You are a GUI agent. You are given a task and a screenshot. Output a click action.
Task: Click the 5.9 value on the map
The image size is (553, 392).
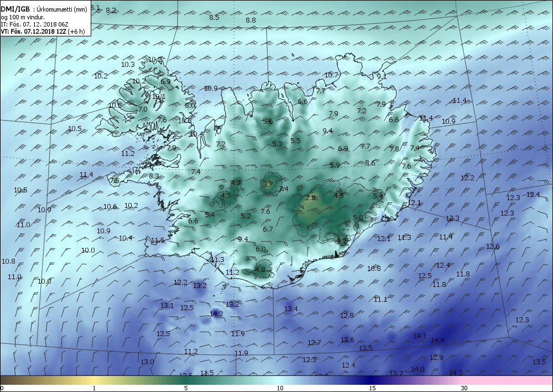[335, 165]
